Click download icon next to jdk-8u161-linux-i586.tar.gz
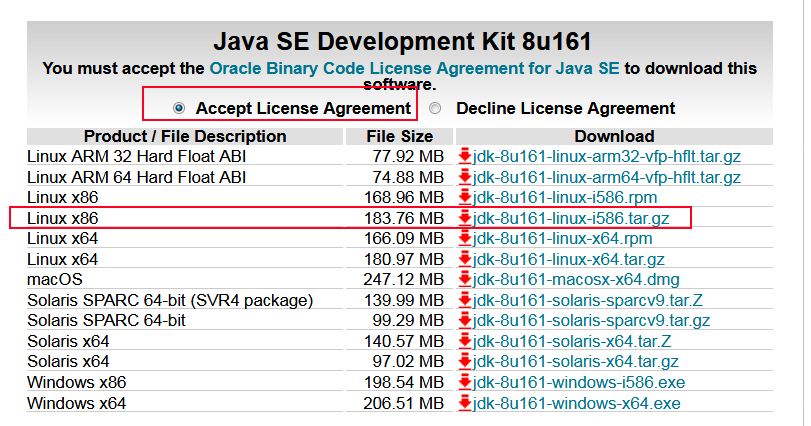Image resolution: width=811 pixels, height=426 pixels. (464, 218)
